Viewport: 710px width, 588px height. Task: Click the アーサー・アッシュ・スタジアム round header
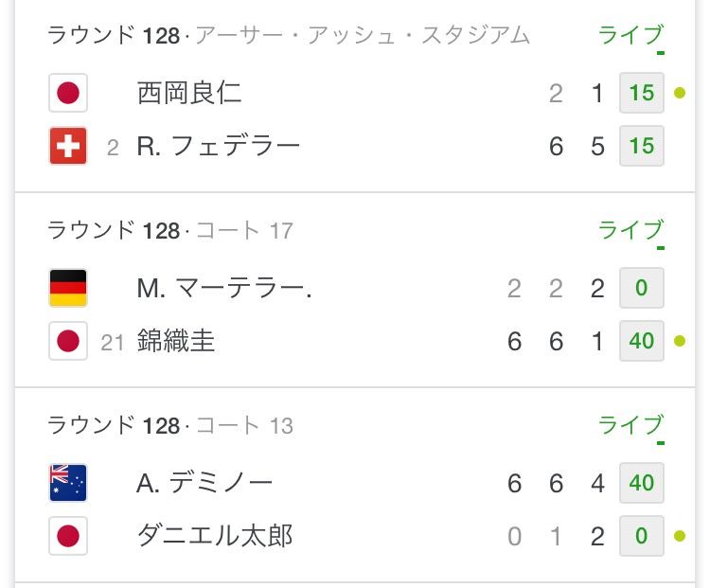(x=289, y=35)
